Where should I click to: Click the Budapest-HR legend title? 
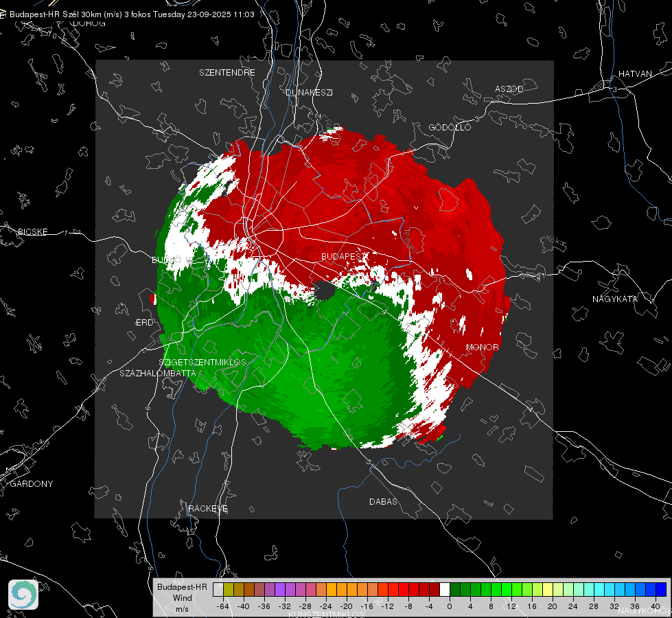click(182, 586)
